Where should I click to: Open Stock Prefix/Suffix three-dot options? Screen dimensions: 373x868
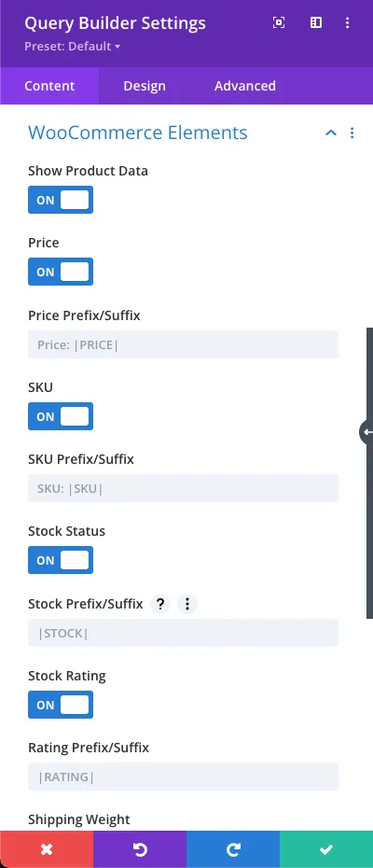point(187,604)
